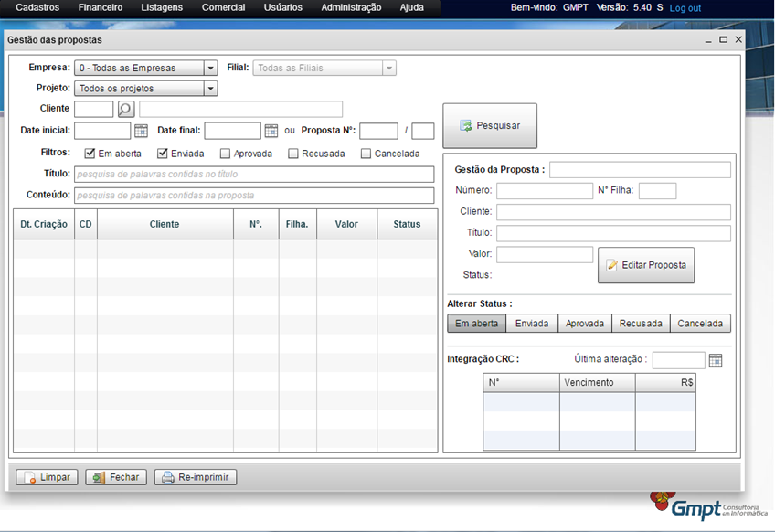Click the Vencimento column header
775x532 pixels.
coord(598,383)
